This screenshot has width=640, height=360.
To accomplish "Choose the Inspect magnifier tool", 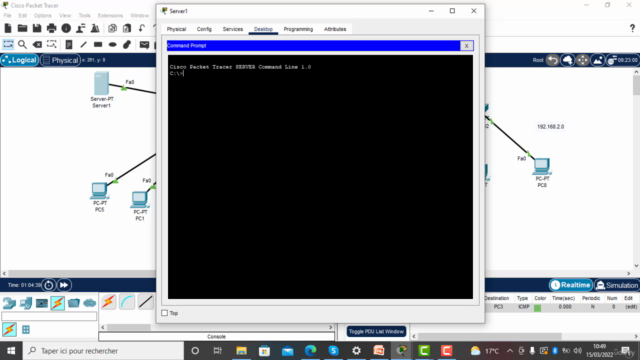I will pos(22,44).
